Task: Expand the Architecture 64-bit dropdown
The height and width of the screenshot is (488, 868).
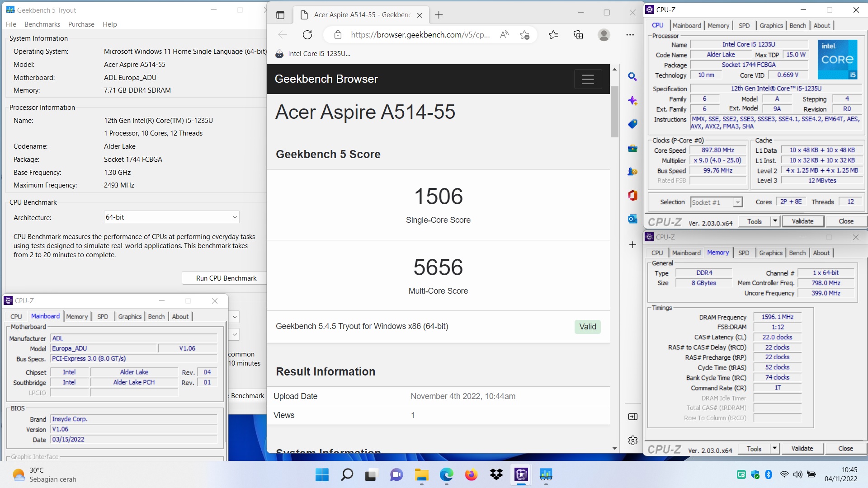Action: (172, 217)
